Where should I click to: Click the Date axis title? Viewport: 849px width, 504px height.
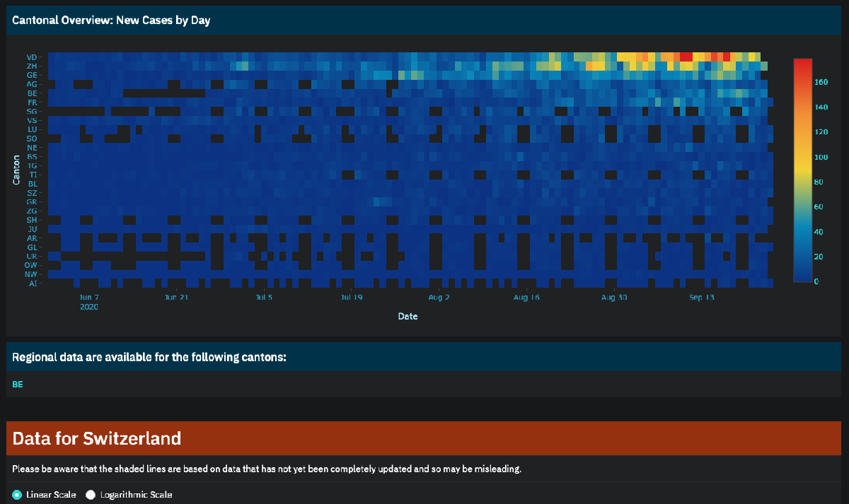[408, 316]
